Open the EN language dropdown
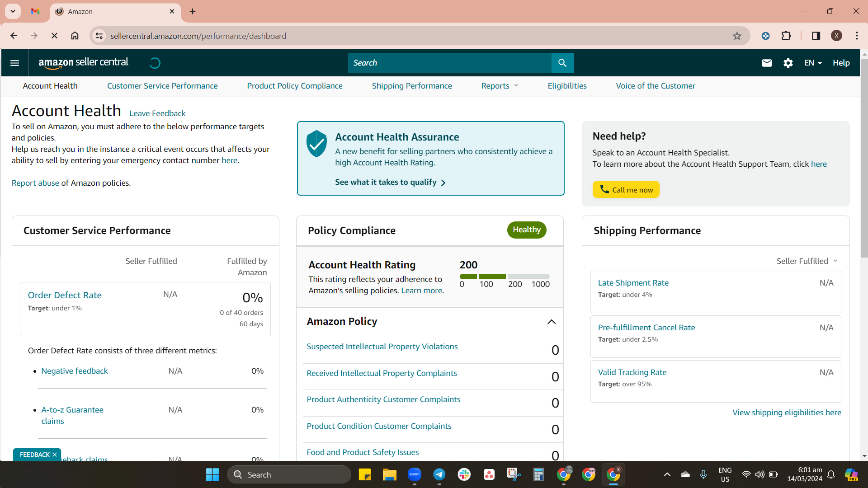Viewport: 868px width, 488px height. (x=813, y=63)
